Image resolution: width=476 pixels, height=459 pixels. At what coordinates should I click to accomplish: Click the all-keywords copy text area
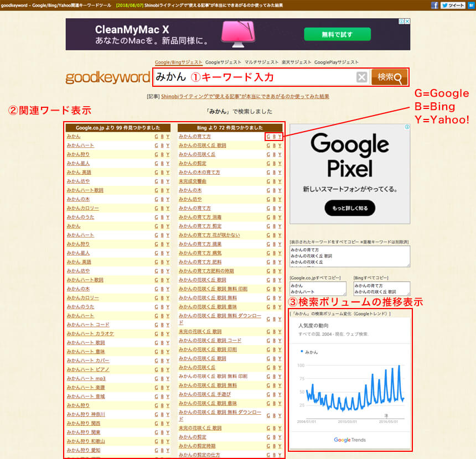point(350,257)
